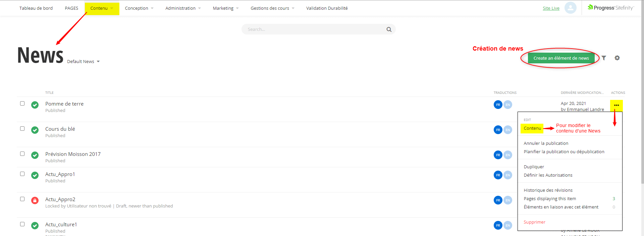The width and height of the screenshot is (644, 236).
Task: Click red lock status icon of Actu_Appro2
Action: (x=35, y=200)
